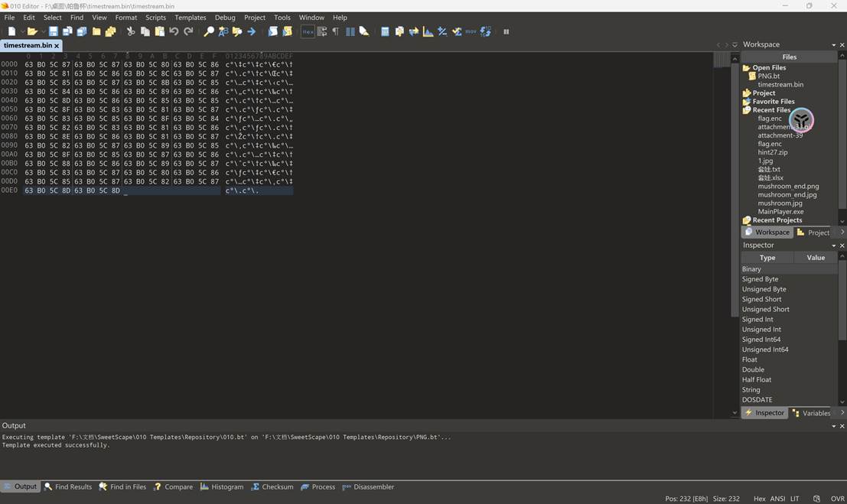The width and height of the screenshot is (847, 504).
Task: Toggle the Hex editing mode button
Action: point(308,31)
